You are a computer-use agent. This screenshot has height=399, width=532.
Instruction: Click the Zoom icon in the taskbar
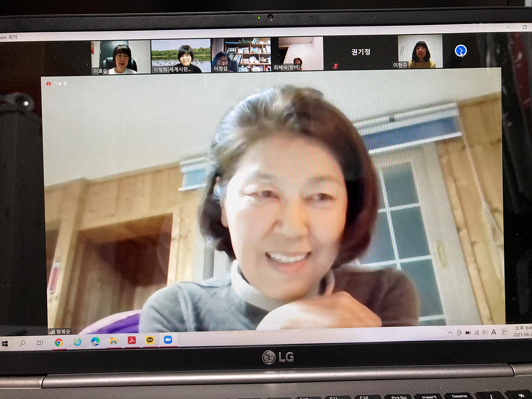tap(168, 339)
